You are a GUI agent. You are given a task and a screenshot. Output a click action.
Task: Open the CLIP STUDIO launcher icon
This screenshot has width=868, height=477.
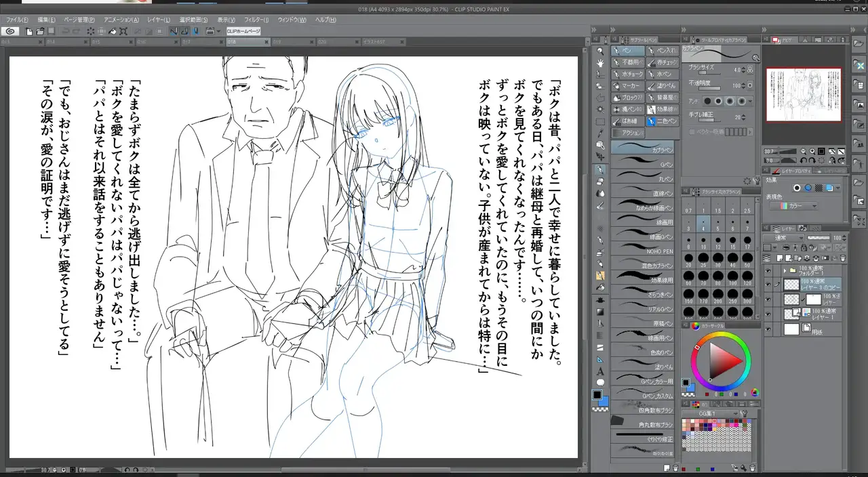[10, 31]
